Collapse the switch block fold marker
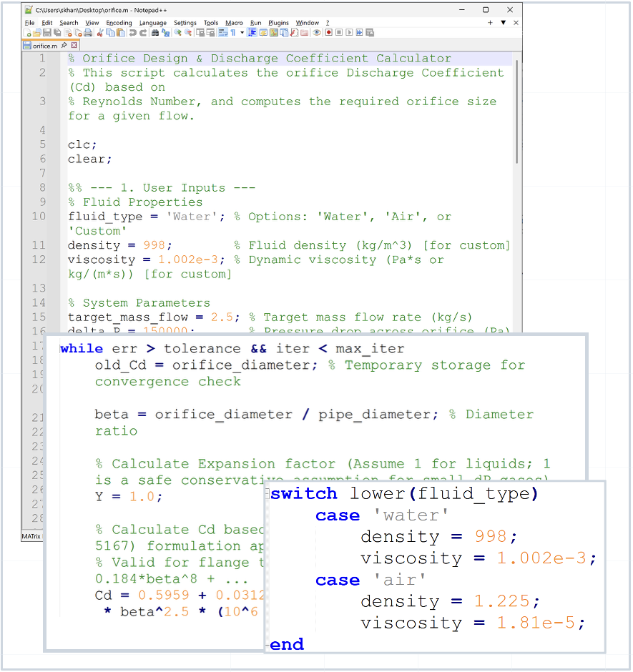The width and height of the screenshot is (633, 672). pos(267,494)
